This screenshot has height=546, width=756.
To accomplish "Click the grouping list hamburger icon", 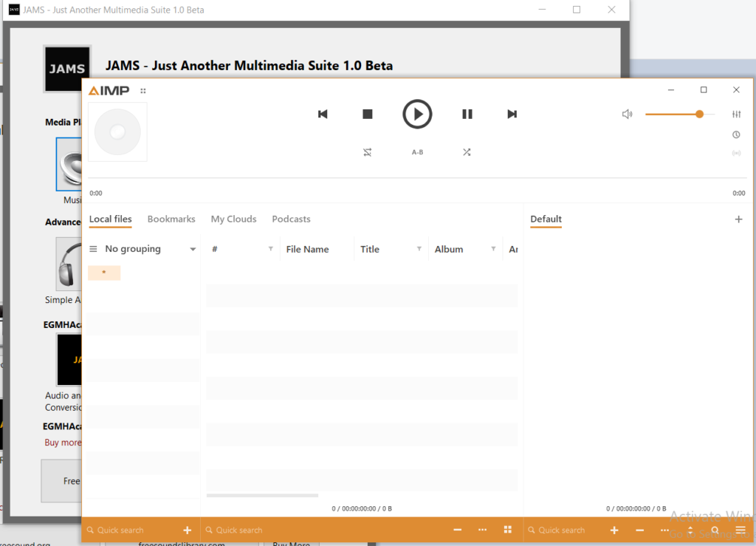I will coord(94,249).
